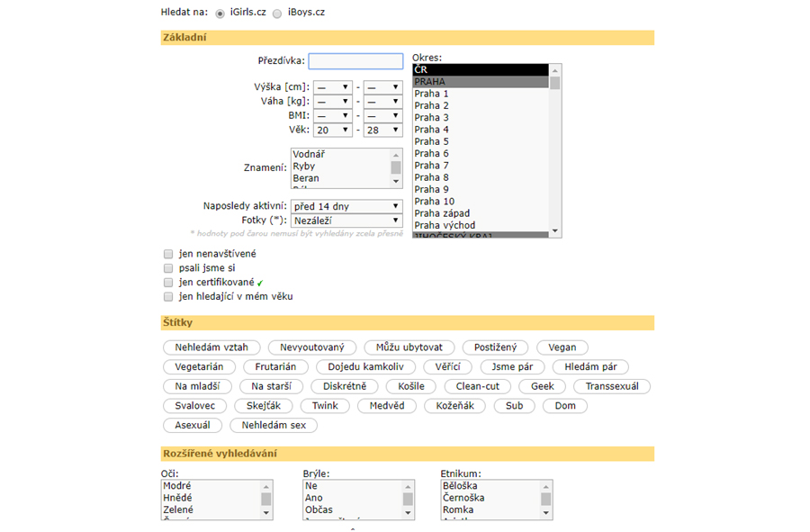The width and height of the screenshot is (810, 532).
Task: Open the Fotky dropdown set to Nezáleží
Action: [346, 221]
